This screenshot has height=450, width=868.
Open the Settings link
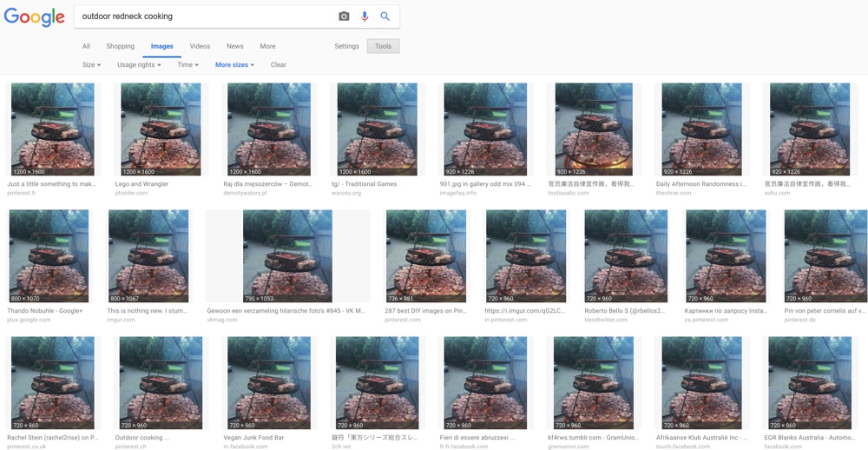pos(346,46)
